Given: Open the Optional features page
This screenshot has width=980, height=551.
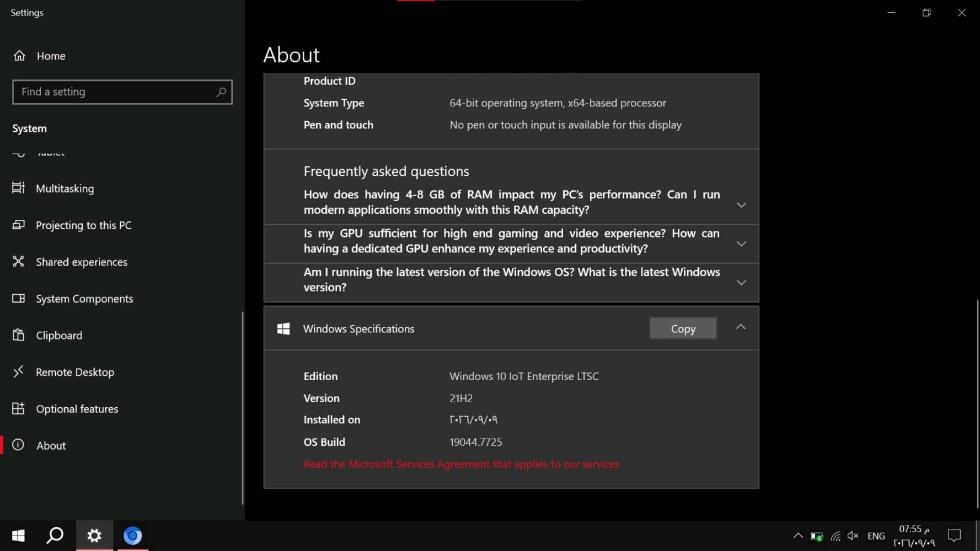Looking at the screenshot, I should [77, 409].
